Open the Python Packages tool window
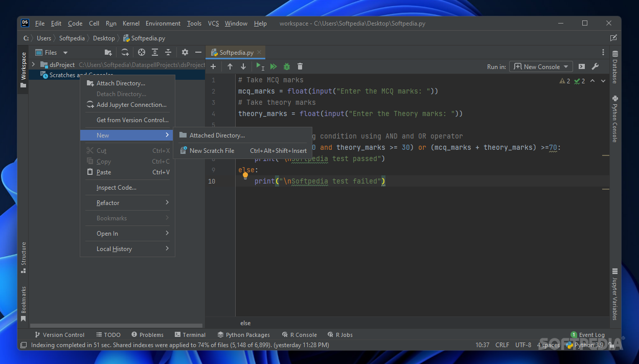Image resolution: width=639 pixels, height=364 pixels. point(243,335)
